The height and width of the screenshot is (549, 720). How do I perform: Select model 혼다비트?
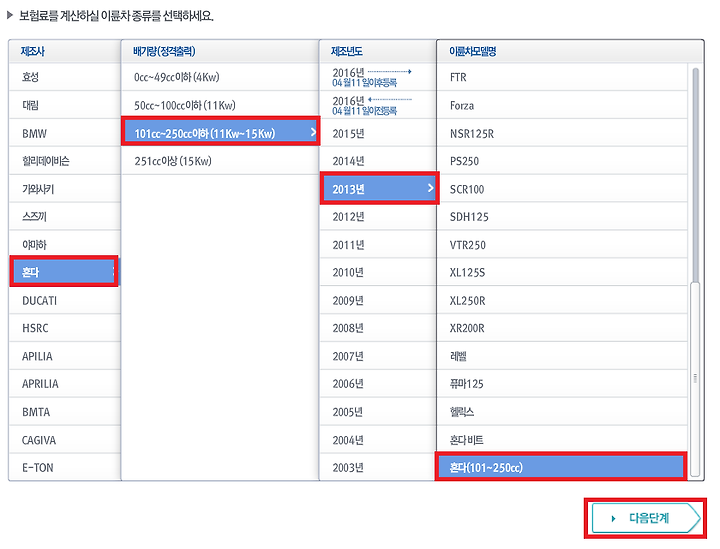(562, 440)
